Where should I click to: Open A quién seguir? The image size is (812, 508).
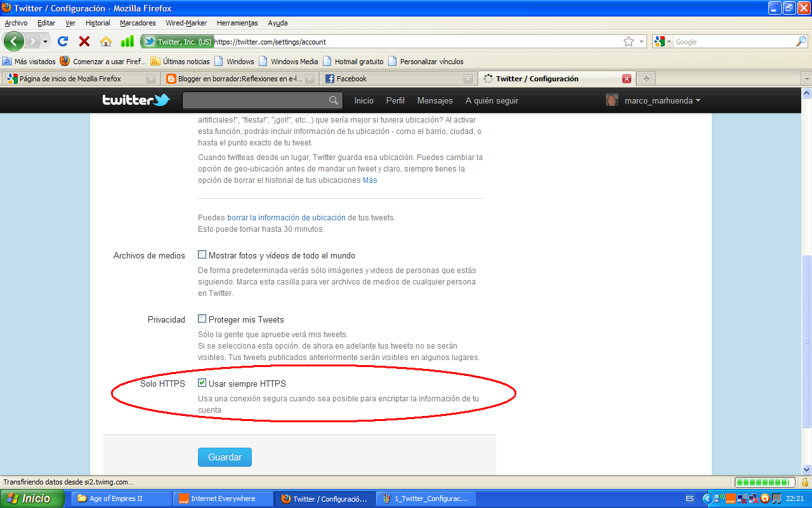[492, 100]
